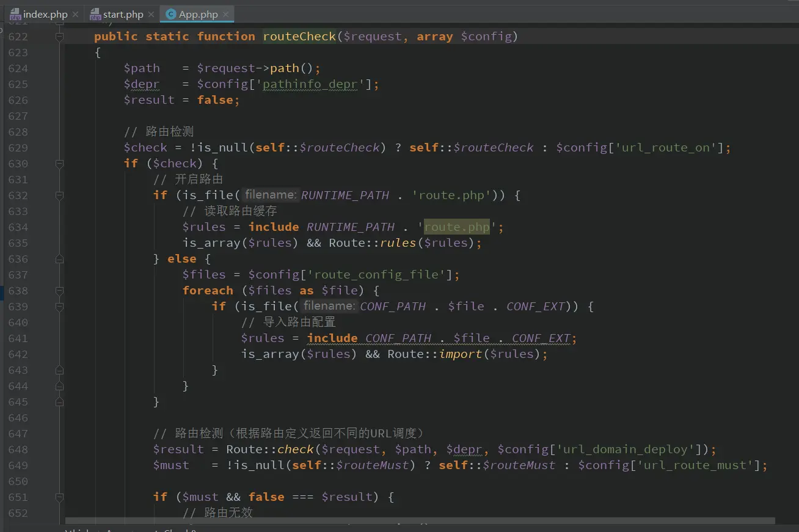The image size is (799, 532).
Task: Click the 'foreach' keyword on line 638
Action: 208,291
